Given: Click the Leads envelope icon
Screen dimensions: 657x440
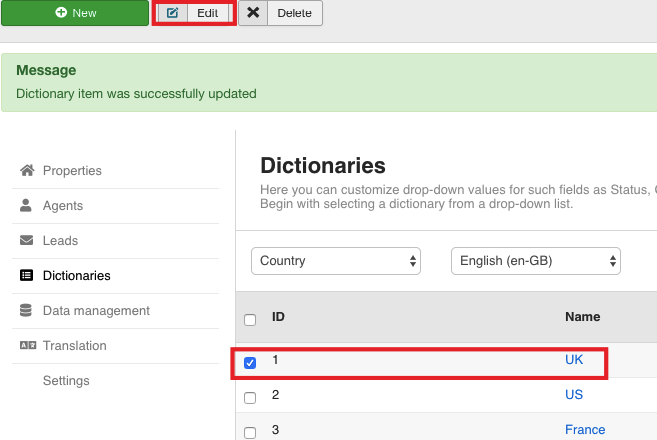Looking at the screenshot, I should coord(27,241).
